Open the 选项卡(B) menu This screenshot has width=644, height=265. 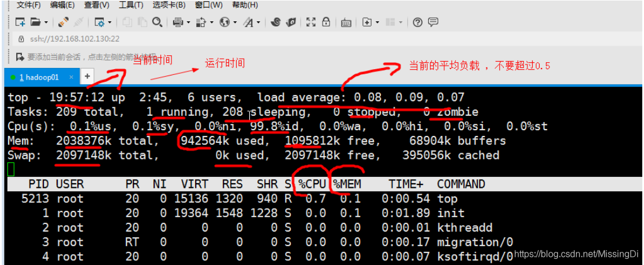tap(169, 5)
